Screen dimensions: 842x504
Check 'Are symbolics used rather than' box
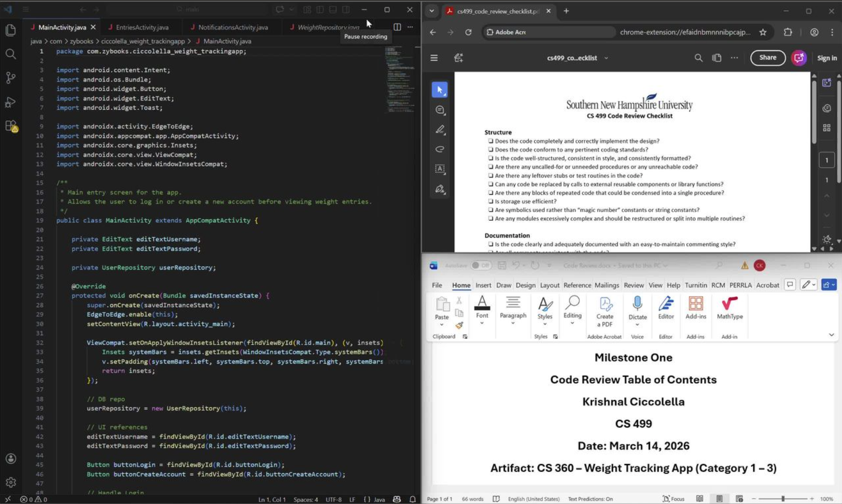tap(491, 210)
